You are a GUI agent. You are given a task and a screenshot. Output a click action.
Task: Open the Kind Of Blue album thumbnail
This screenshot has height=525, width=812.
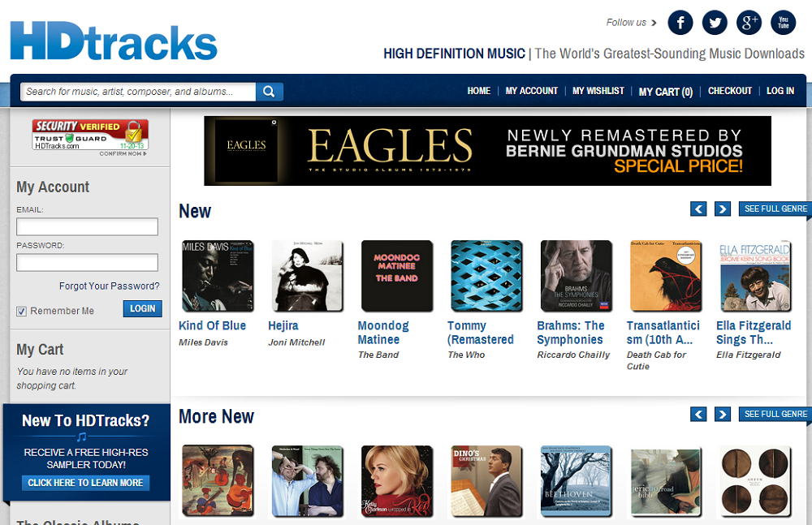(217, 275)
